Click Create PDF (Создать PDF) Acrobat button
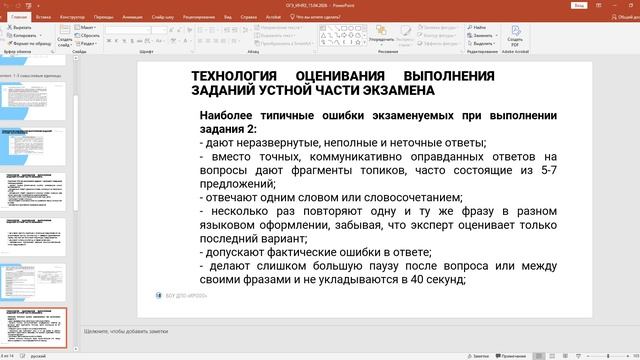Viewport: 640px width, 360px height. pos(515,36)
